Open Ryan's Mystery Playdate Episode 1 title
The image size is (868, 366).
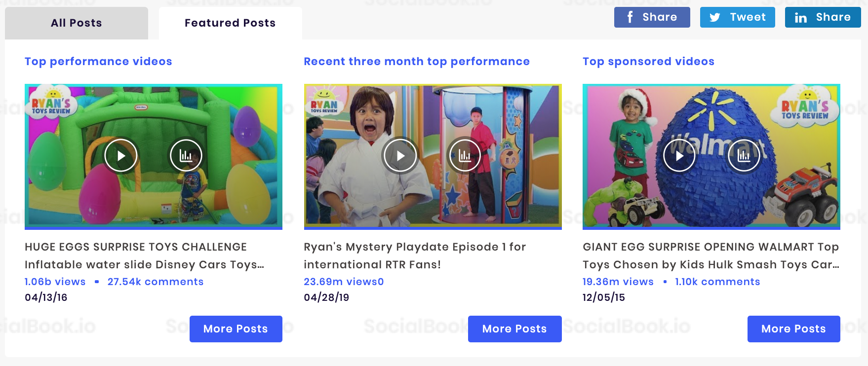click(415, 256)
